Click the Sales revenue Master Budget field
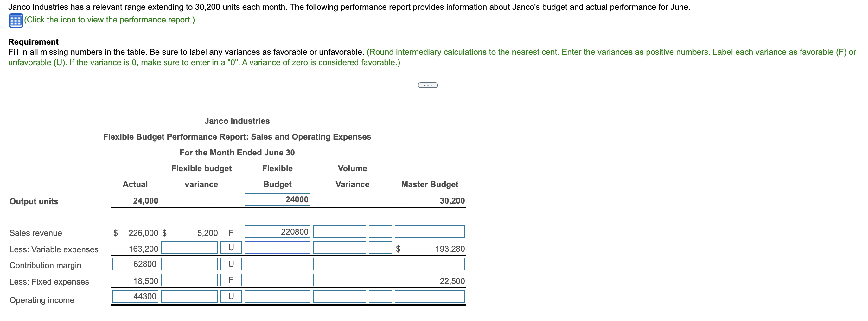Screen dimensions: 868x321 430,232
